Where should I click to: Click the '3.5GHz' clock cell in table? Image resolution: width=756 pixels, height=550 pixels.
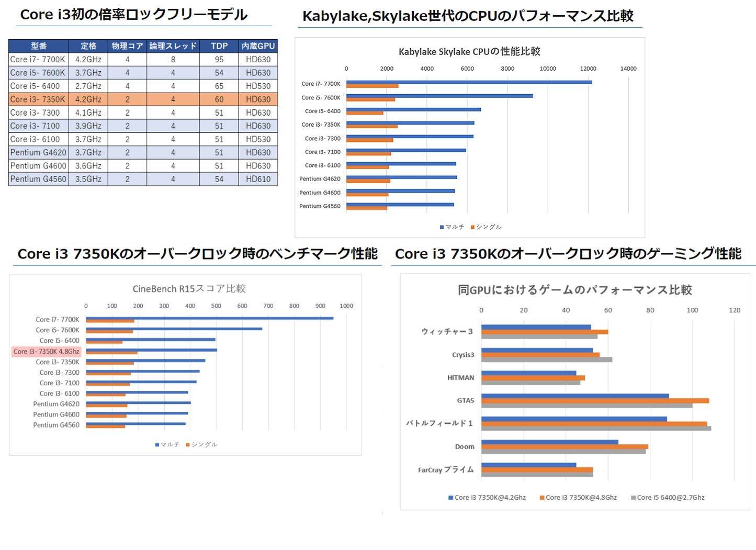pos(88,179)
